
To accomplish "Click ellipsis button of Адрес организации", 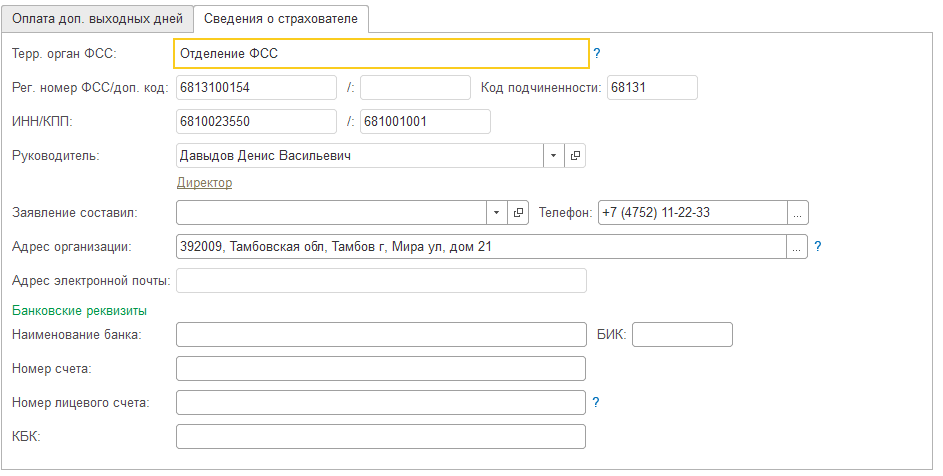I will pyautogui.click(x=798, y=246).
